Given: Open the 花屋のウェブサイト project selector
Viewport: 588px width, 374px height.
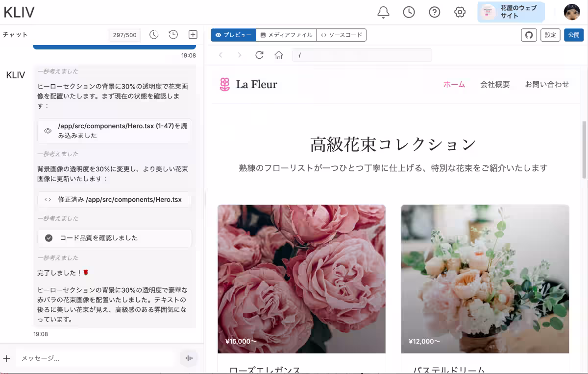Looking at the screenshot, I should coord(511,12).
